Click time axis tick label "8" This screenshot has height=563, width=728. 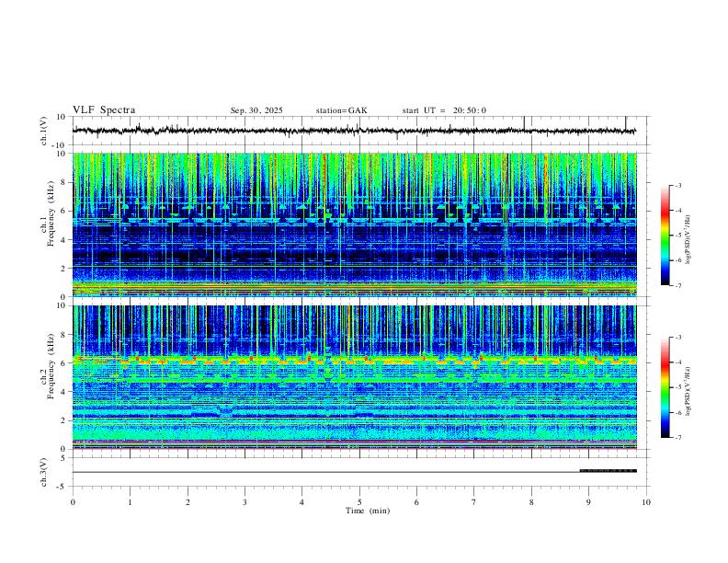pyautogui.click(x=531, y=502)
